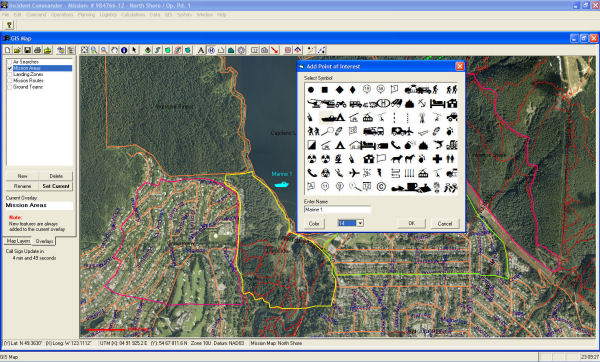
Task: Select the zoom out magnifier tool
Action: coord(104,50)
